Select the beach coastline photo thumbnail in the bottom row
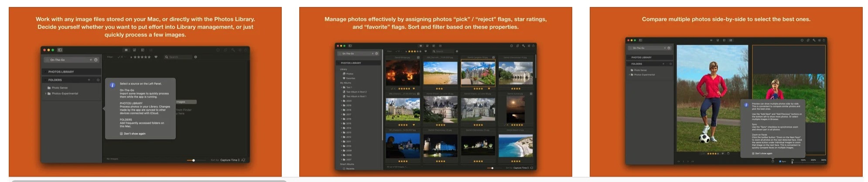868x182 pixels. click(515, 146)
